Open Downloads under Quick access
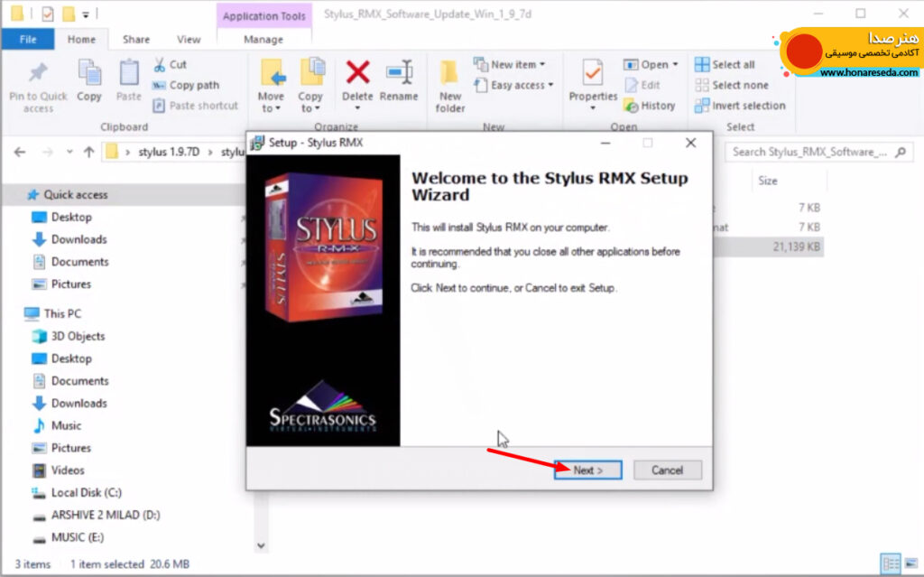Screen dimensions: 924x577 (x=79, y=239)
